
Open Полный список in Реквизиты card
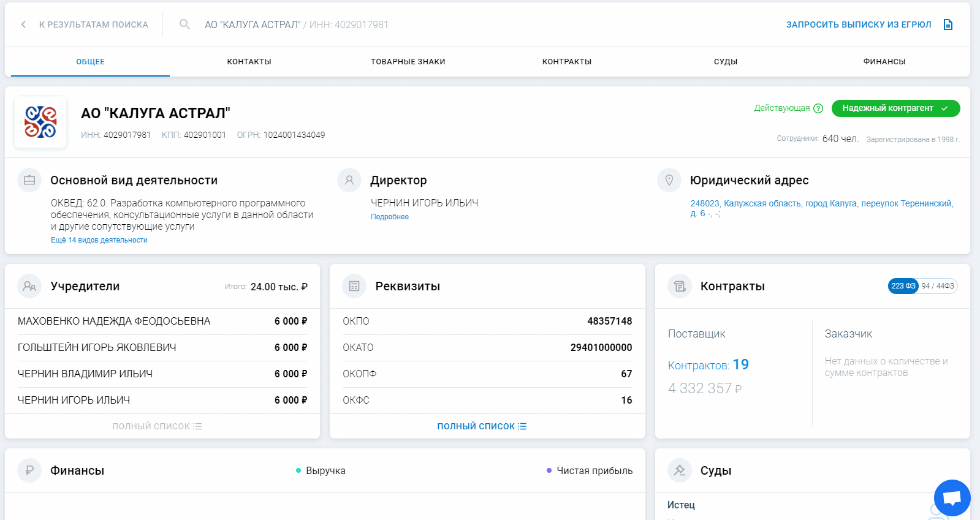coord(482,426)
